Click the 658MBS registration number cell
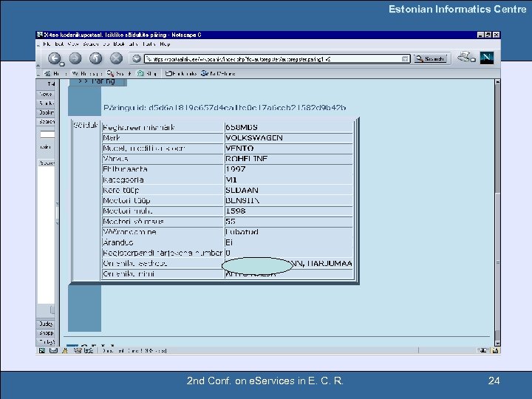The image size is (532, 399). (288, 127)
